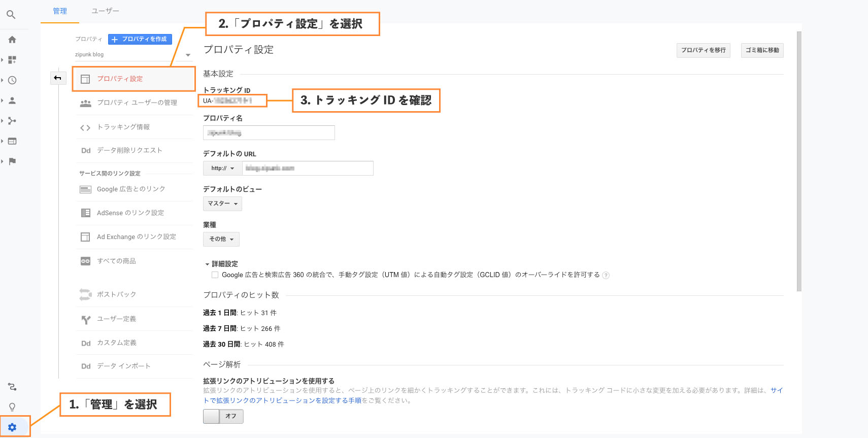
Task: Open AdSense のリンク設定
Action: [134, 213]
